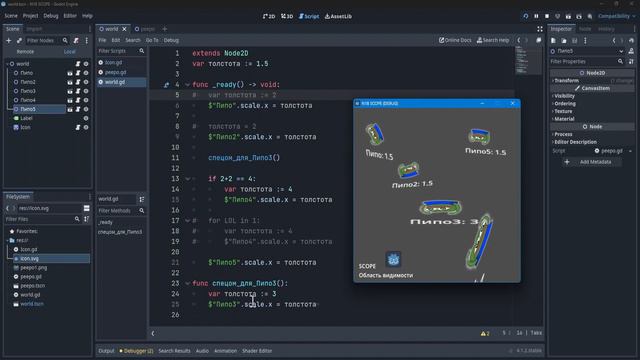
Task: Toggle visibility of Пипо node
Action: (86, 73)
